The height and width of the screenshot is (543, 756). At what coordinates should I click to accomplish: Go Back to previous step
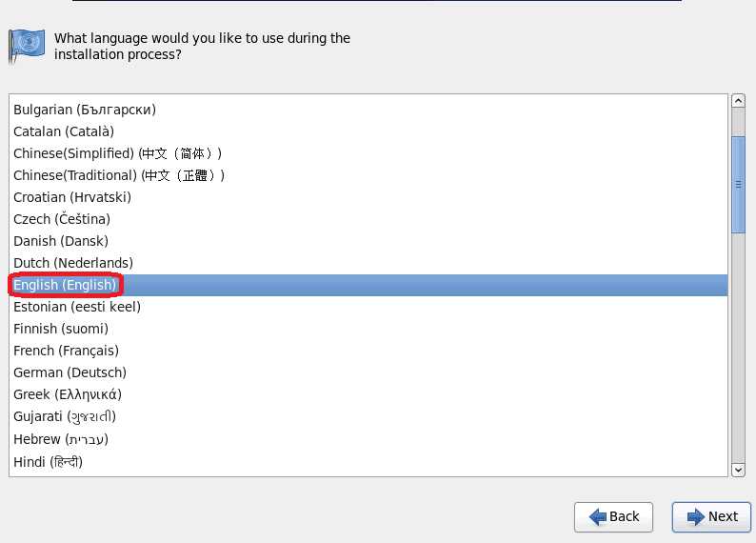point(613,517)
